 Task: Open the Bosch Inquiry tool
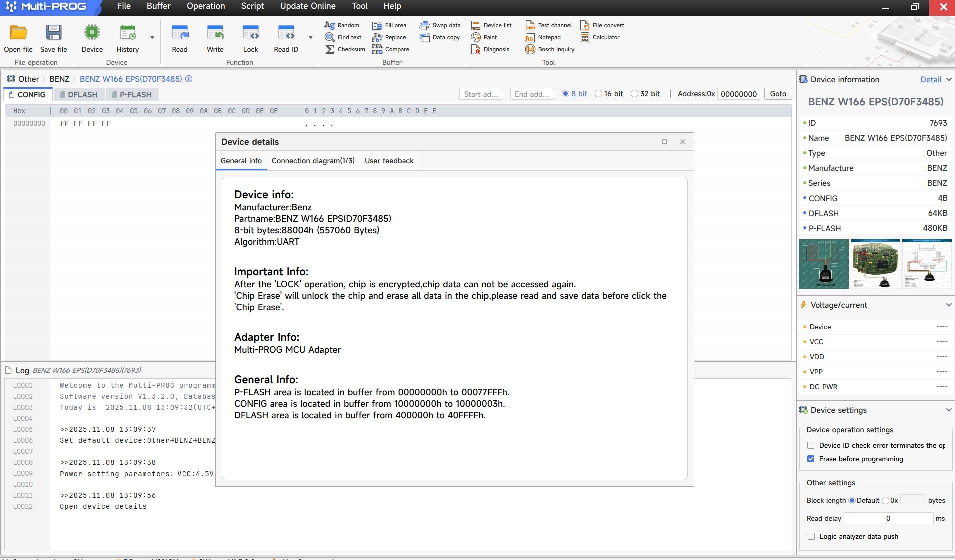(x=530, y=49)
